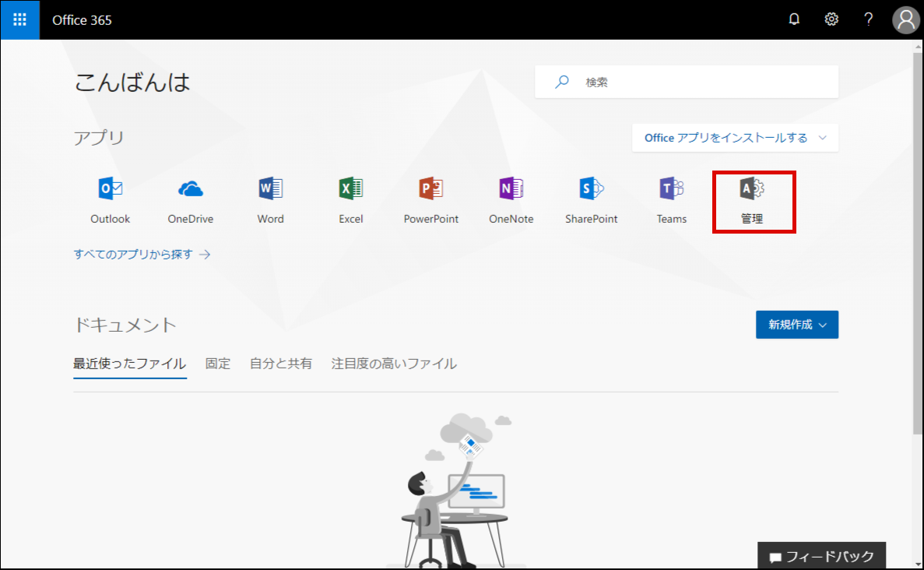Launch the SharePoint app

click(591, 200)
